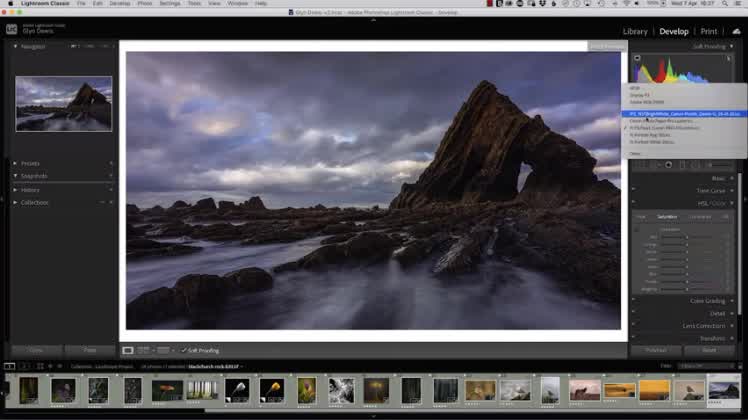
Task: Expand the History panel
Action: click(x=15, y=190)
